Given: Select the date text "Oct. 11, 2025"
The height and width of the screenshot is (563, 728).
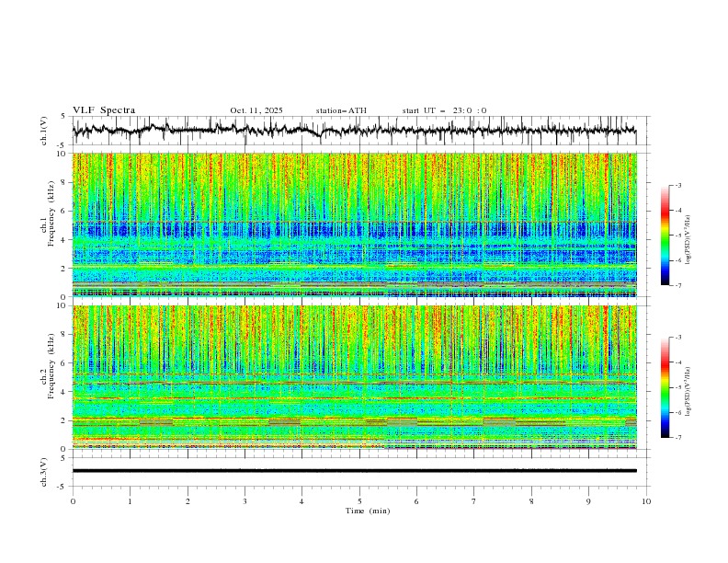Looking at the screenshot, I should point(256,110).
